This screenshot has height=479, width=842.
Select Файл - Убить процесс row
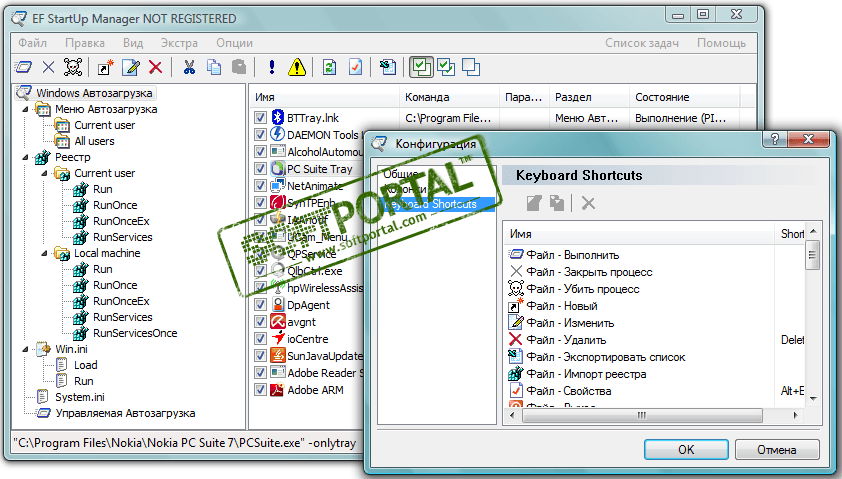click(x=583, y=289)
